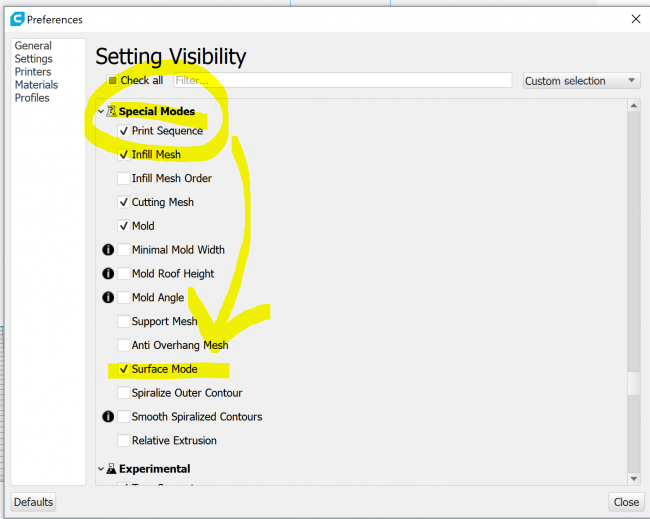Collapse the Special Modes section
Viewport: 650px width, 519px height.
coord(101,111)
